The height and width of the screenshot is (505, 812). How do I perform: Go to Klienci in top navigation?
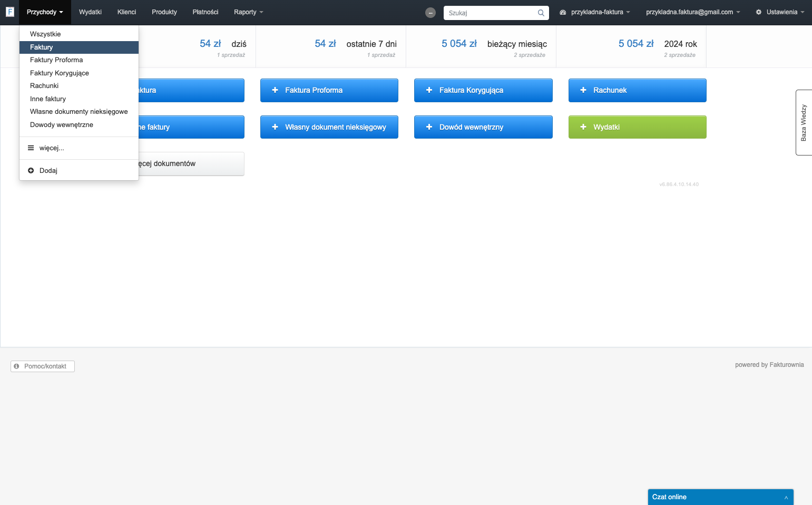(126, 12)
